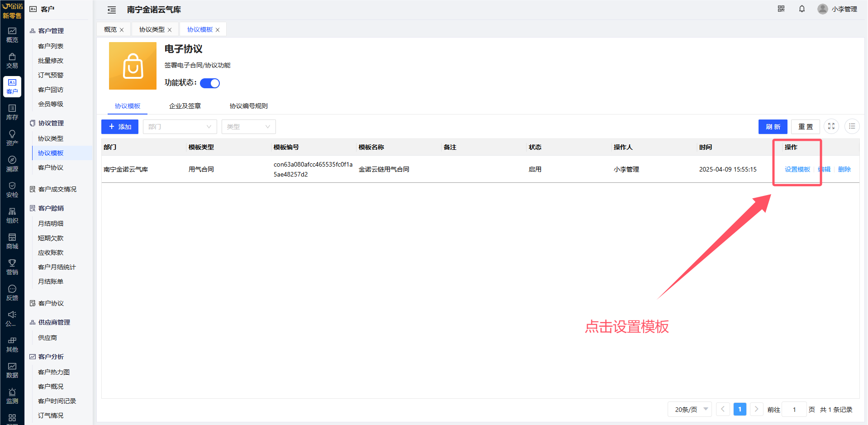Open 供应商 in sidebar
The width and height of the screenshot is (868, 425).
(x=47, y=338)
